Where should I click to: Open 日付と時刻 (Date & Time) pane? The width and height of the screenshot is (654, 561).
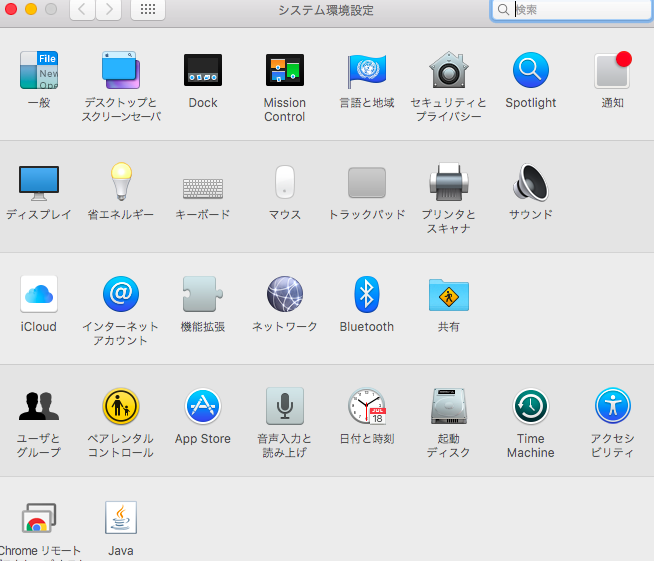367,406
